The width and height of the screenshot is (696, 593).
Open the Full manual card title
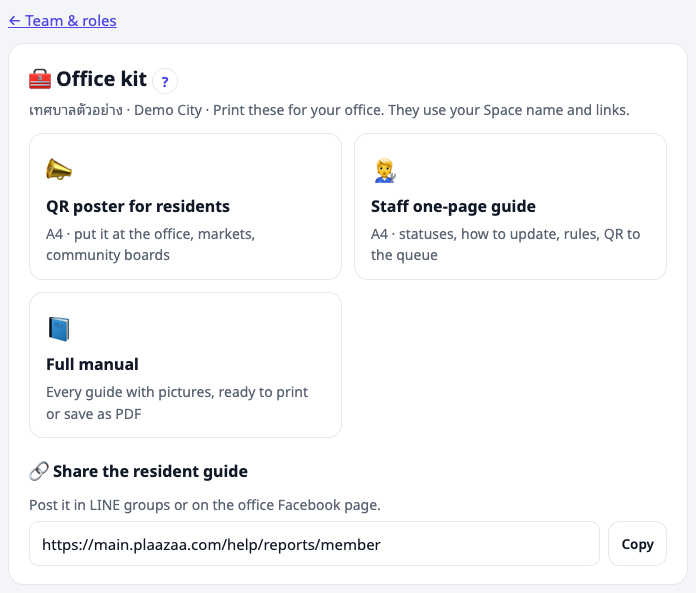pos(92,364)
